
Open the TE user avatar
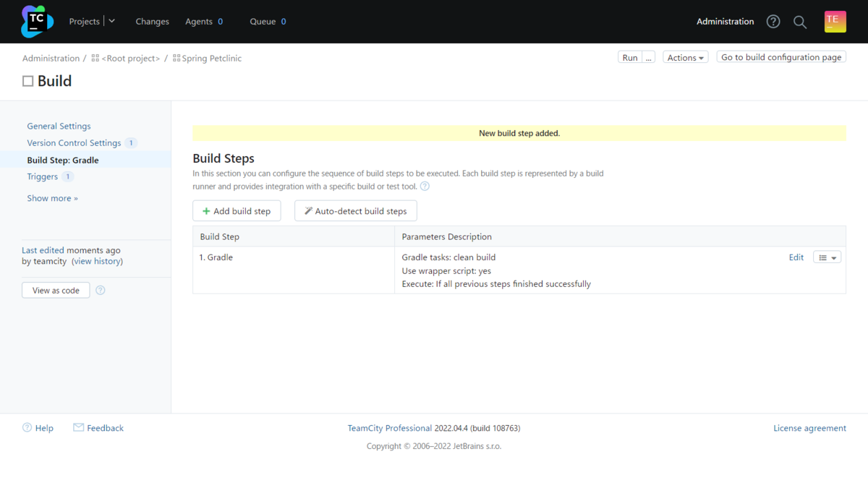click(x=835, y=22)
